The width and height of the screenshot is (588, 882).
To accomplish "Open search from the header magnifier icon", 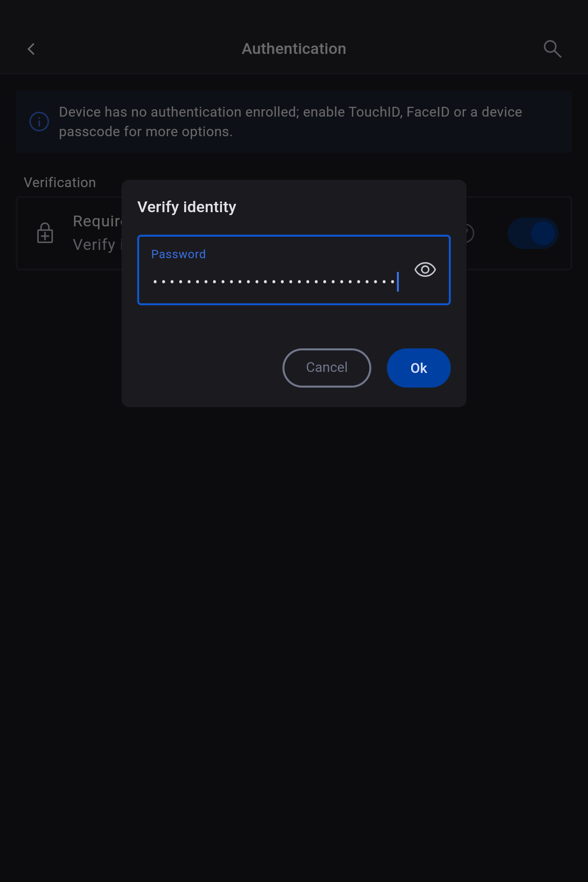I will coord(552,49).
